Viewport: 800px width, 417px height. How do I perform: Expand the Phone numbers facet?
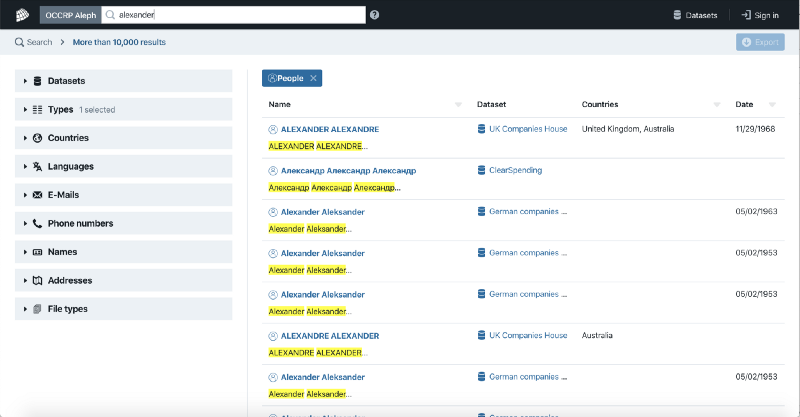click(x=123, y=223)
